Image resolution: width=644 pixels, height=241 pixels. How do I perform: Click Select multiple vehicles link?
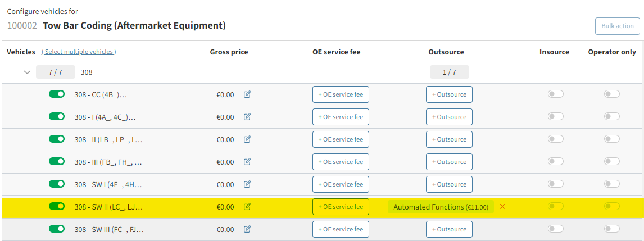[79, 52]
